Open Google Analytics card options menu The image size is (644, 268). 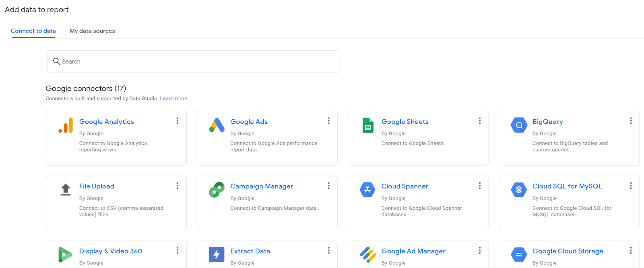(x=178, y=121)
